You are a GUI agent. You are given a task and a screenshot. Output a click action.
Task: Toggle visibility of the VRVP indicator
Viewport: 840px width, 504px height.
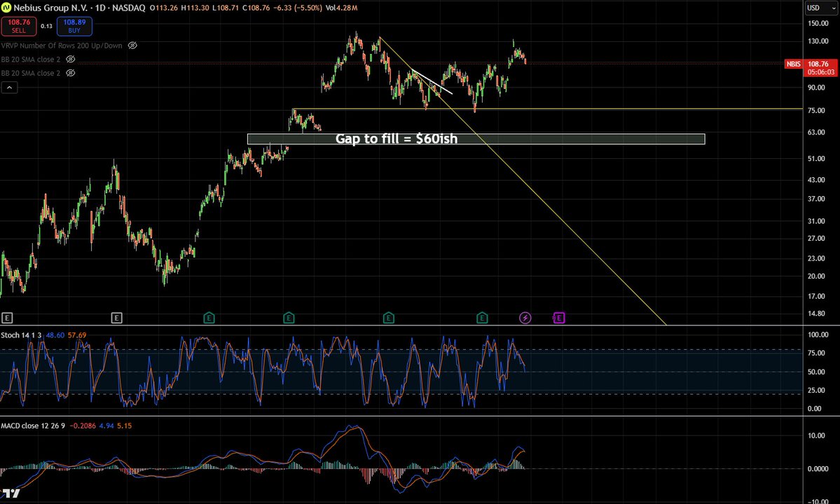click(x=132, y=45)
